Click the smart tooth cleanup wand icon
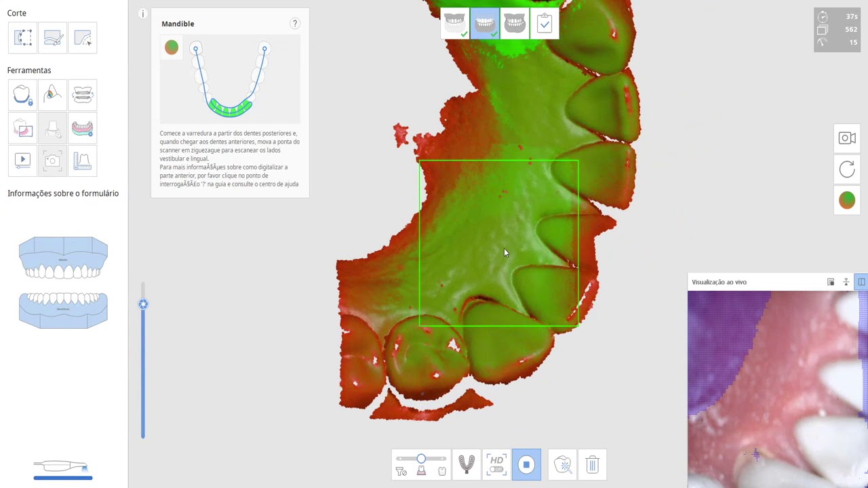The width and height of the screenshot is (868, 488). click(x=563, y=464)
